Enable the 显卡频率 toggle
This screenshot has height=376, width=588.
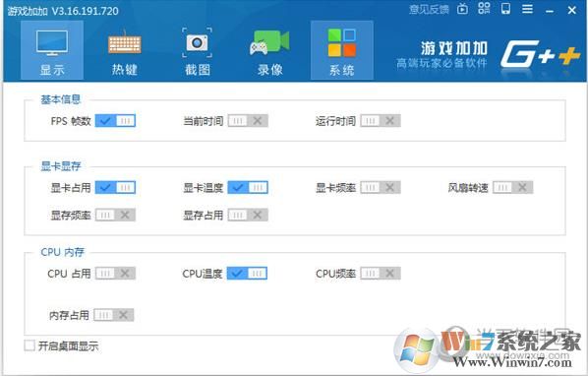[x=381, y=187]
